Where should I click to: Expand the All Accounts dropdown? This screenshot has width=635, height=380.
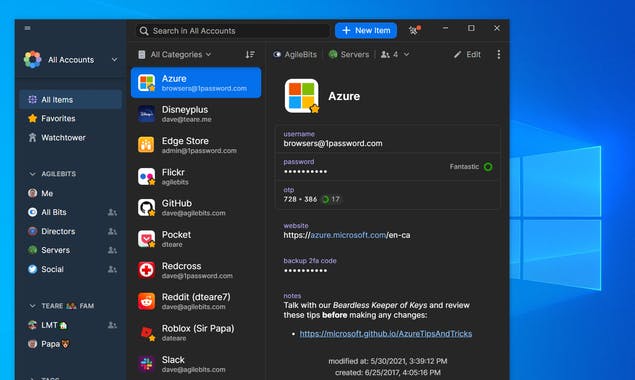[115, 60]
